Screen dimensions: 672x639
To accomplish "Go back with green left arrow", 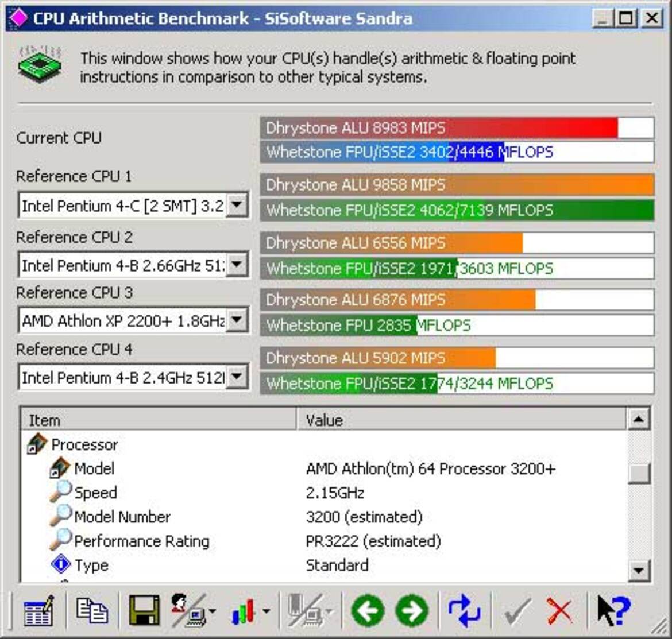I will click(368, 610).
